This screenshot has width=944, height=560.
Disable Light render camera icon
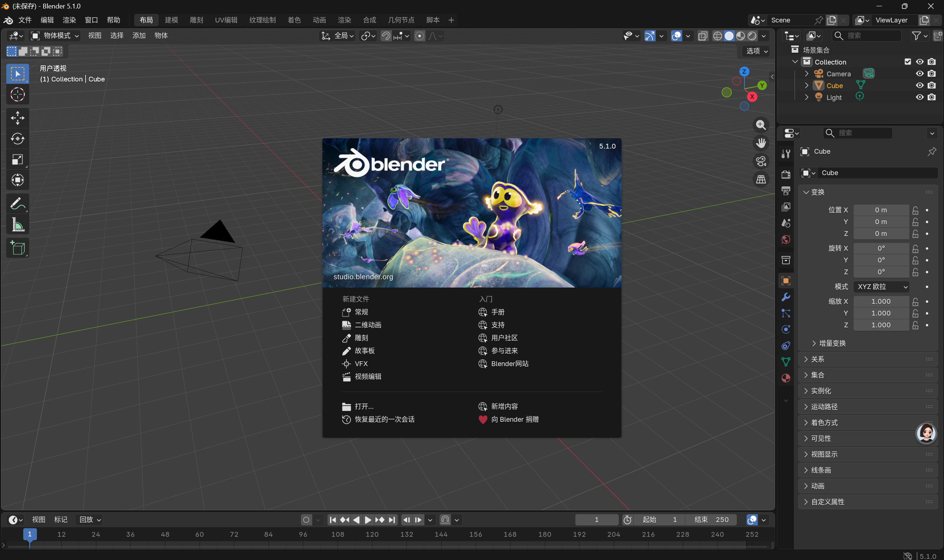click(931, 97)
